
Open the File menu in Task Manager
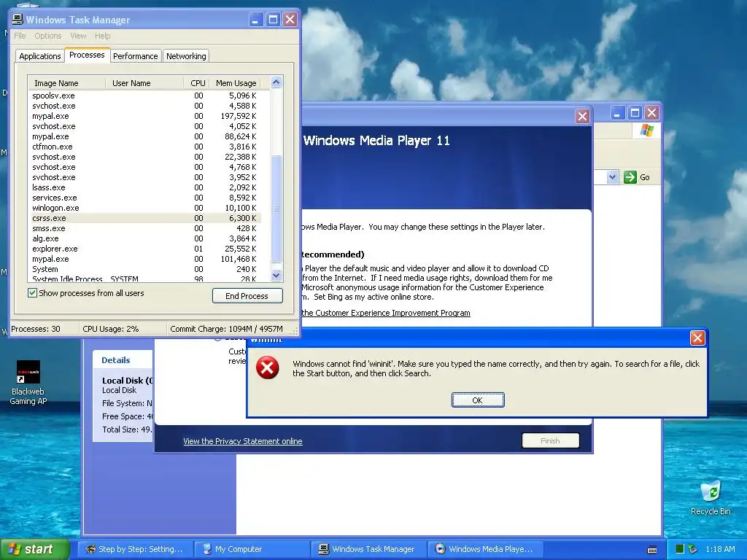(x=20, y=36)
